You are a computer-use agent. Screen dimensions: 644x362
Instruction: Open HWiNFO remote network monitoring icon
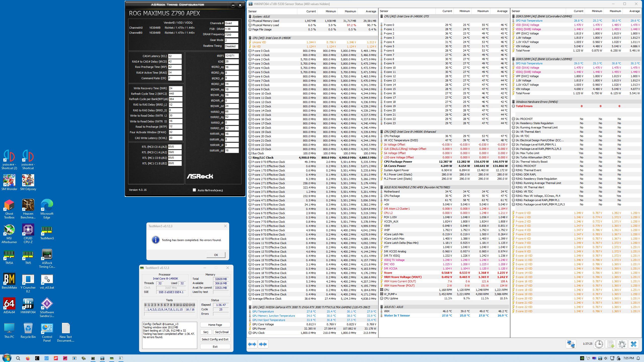tap(571, 344)
